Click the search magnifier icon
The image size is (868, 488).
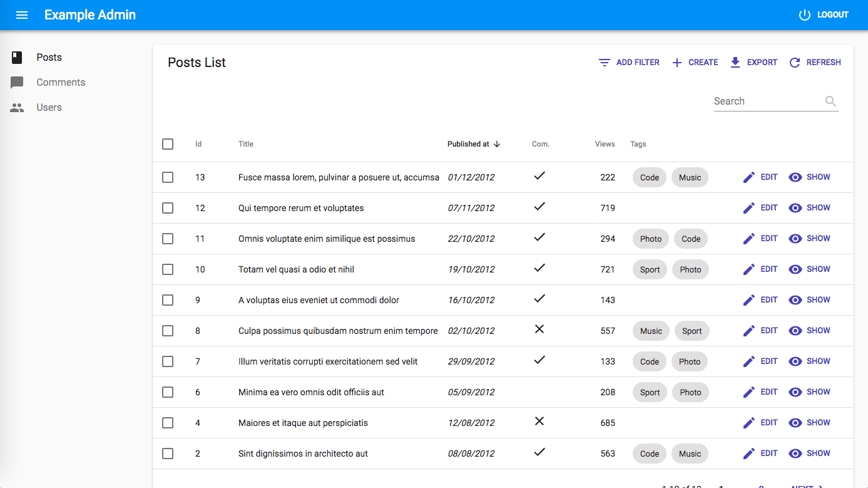pos(830,101)
